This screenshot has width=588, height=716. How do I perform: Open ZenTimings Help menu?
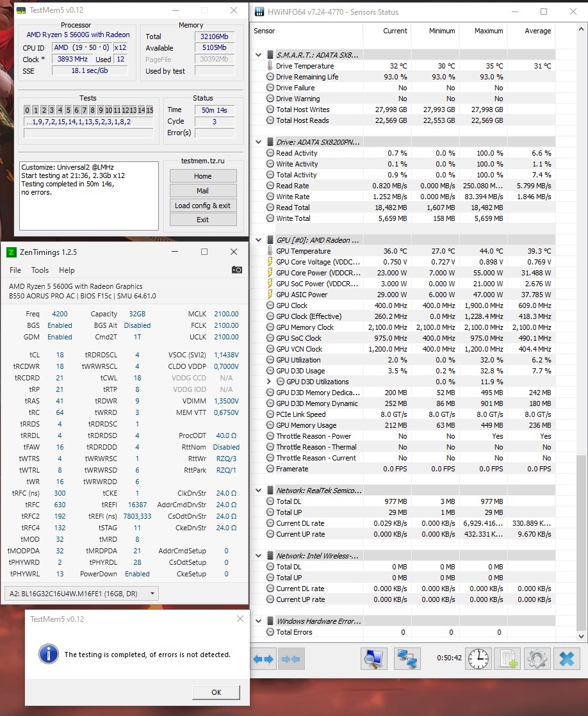point(67,270)
